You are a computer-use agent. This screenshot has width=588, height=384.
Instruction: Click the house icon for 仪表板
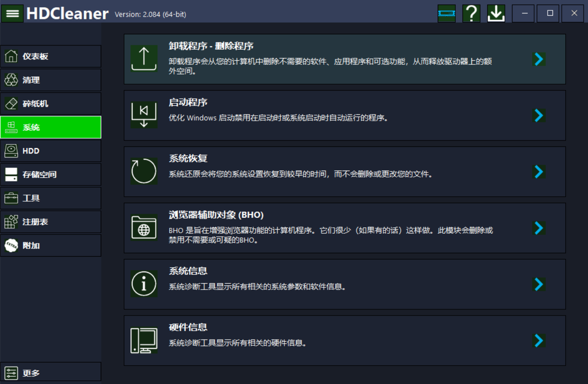pos(11,56)
